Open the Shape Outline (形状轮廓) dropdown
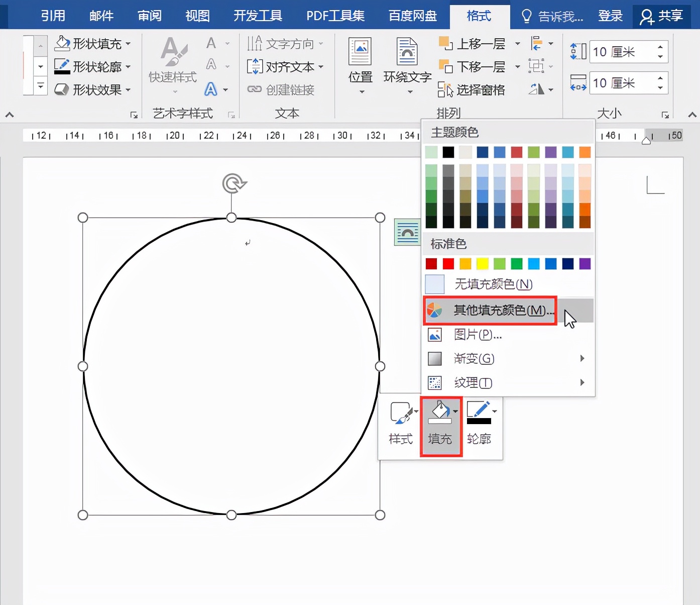This screenshot has height=605, width=700. coord(128,67)
